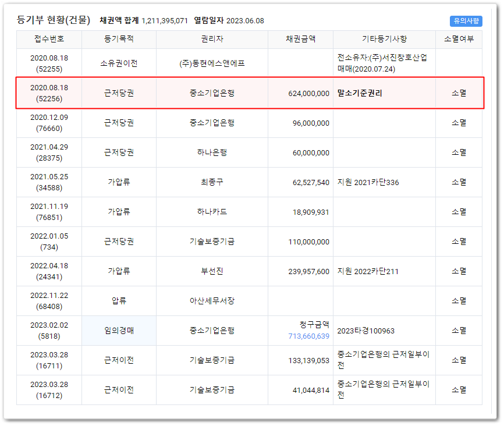Click the 접수번호 column header
This screenshot has height=426, width=504.
click(x=49, y=39)
